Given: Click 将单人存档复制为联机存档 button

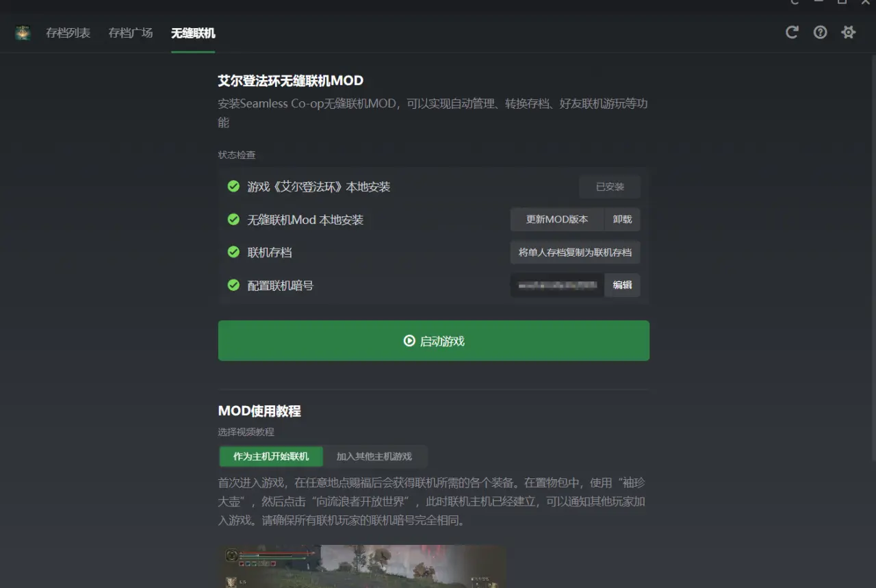Looking at the screenshot, I should point(575,253).
